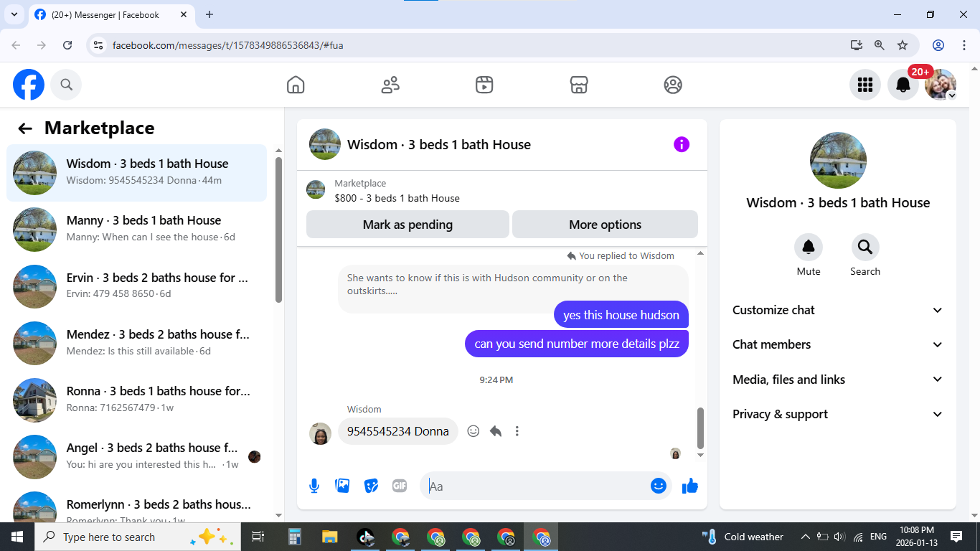Expand the Chat members section

point(837,344)
